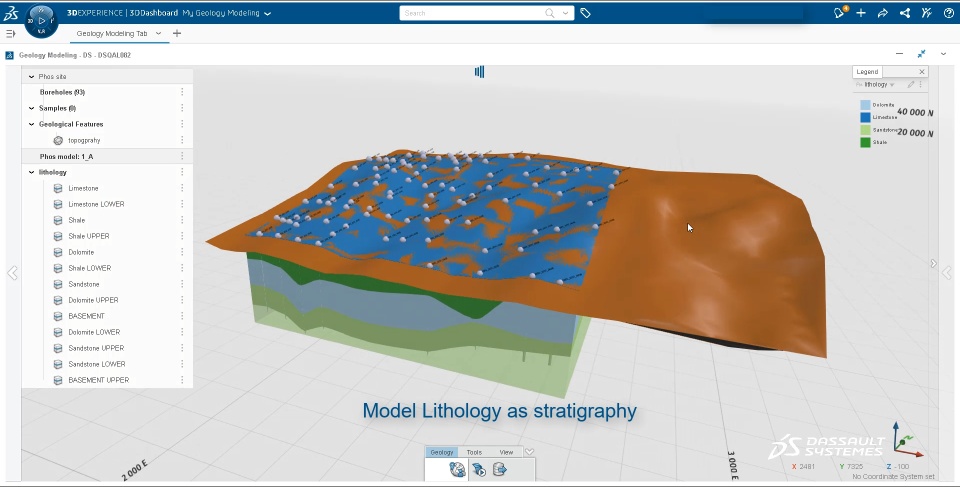Open legend options three-dot menu
Image resolution: width=960 pixels, height=487 pixels.
(x=920, y=85)
